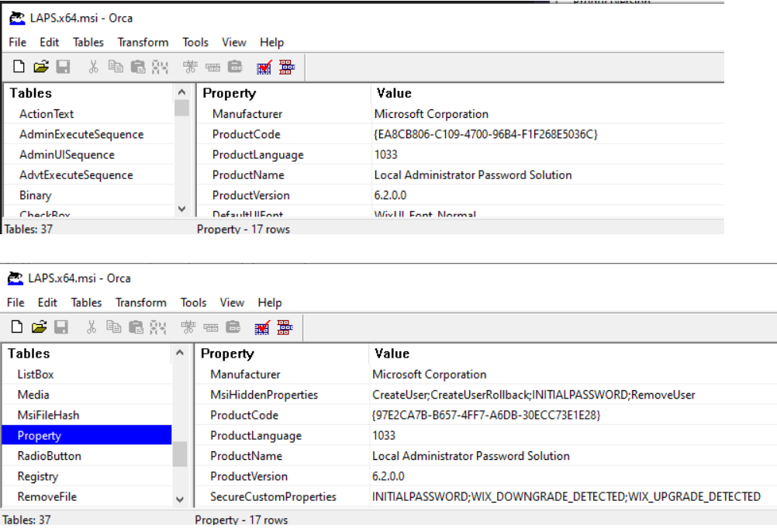Select RemoveFile table
Viewport: 777px width, 532px height.
(47, 496)
